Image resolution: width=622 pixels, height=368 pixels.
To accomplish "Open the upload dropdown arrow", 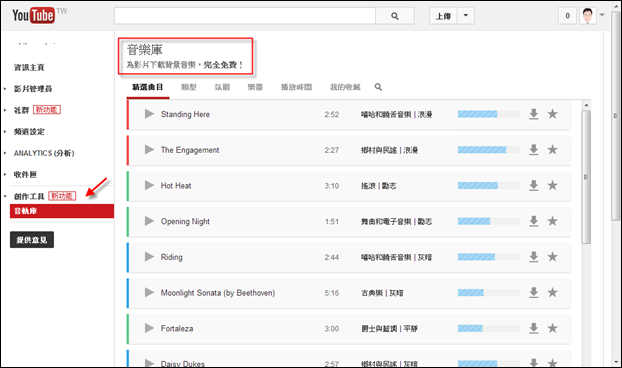I will tap(466, 16).
